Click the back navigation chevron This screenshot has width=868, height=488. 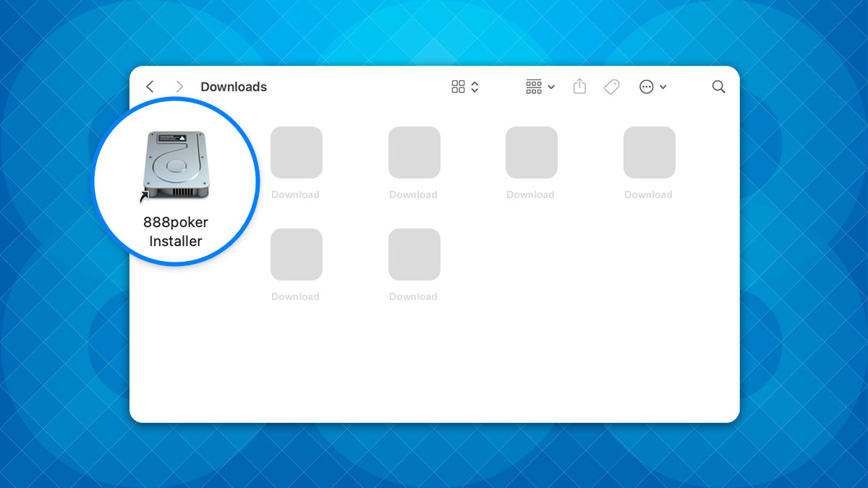(150, 87)
